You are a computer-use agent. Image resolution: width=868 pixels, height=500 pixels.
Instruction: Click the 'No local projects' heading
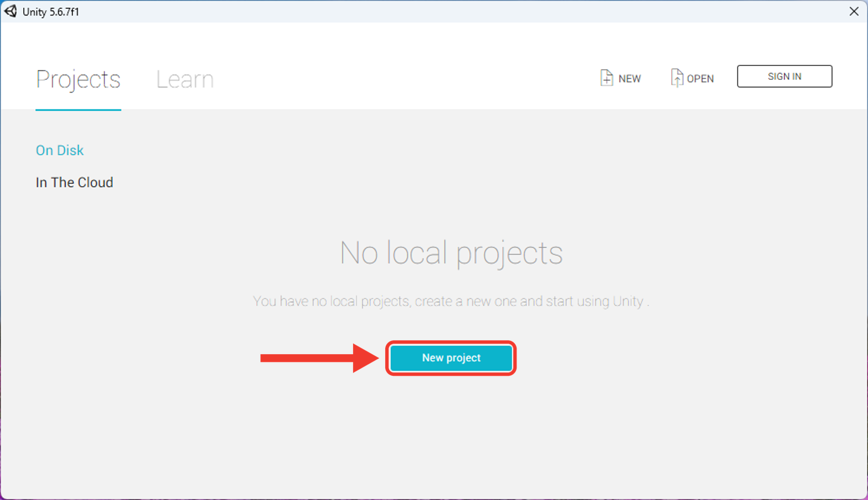(x=451, y=253)
